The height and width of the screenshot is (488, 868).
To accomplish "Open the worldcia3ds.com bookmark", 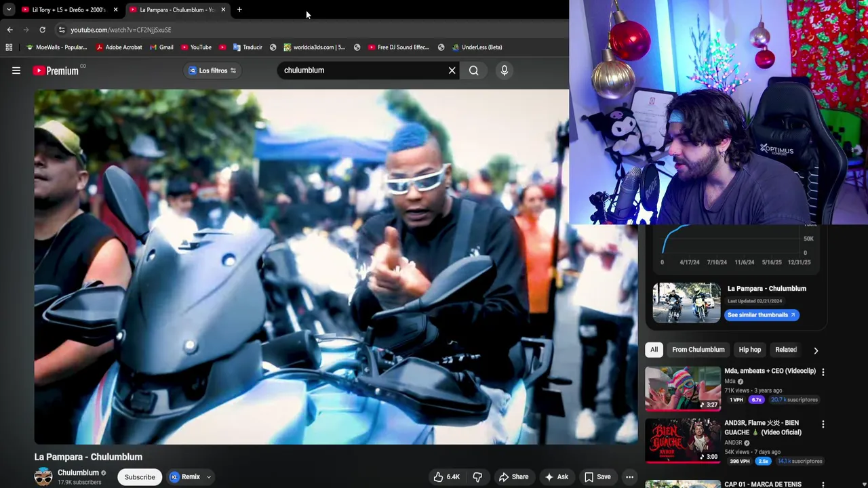I will pos(314,47).
